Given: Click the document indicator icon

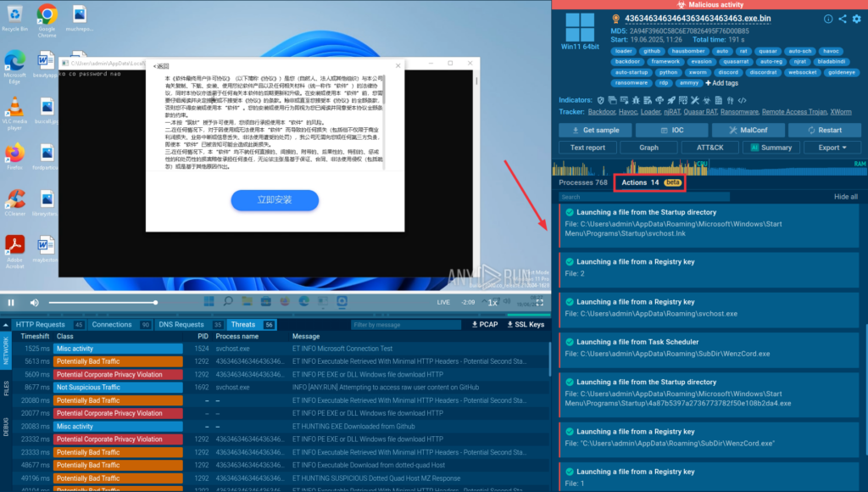Looking at the screenshot, I should [x=719, y=100].
